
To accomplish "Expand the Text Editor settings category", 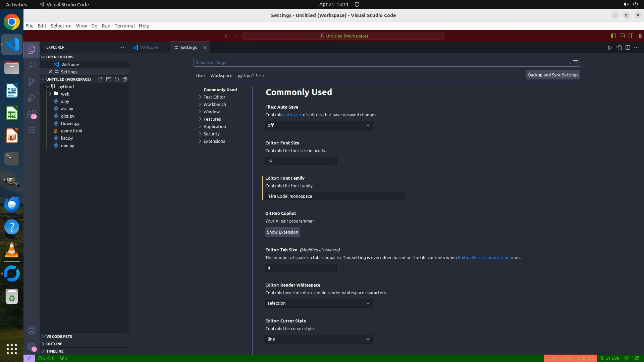I will [214, 97].
